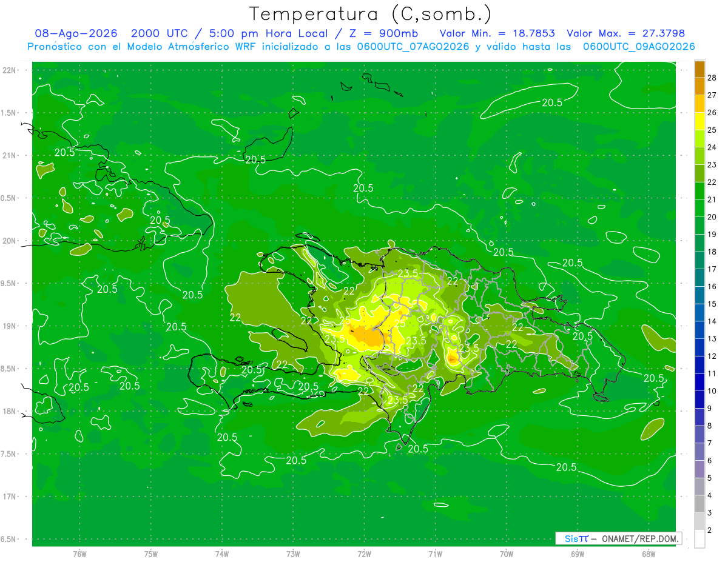728x562 pixels.
Task: Click the legend color band above 28
Action: (x=699, y=69)
